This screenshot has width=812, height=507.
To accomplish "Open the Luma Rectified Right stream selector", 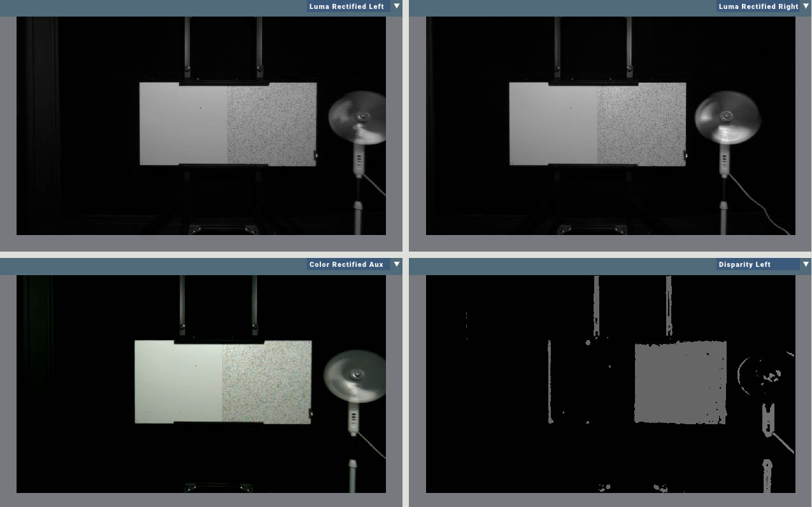I will pos(758,6).
